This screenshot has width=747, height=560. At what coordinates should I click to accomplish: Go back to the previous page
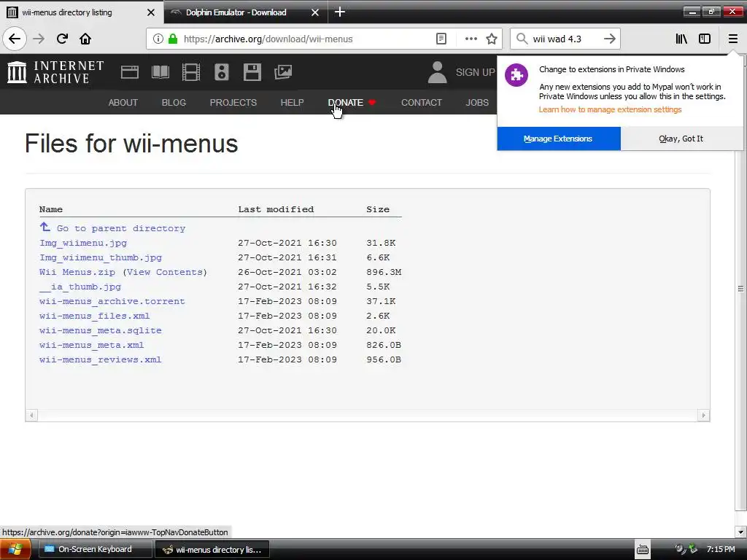click(x=15, y=39)
